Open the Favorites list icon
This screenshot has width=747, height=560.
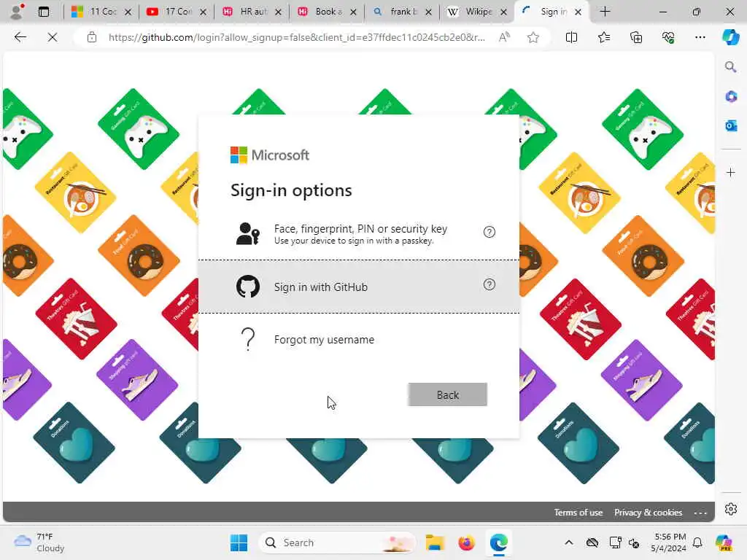[x=603, y=37]
